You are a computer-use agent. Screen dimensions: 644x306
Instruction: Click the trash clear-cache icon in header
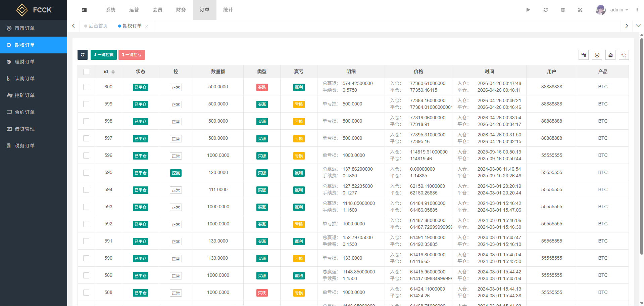(563, 10)
